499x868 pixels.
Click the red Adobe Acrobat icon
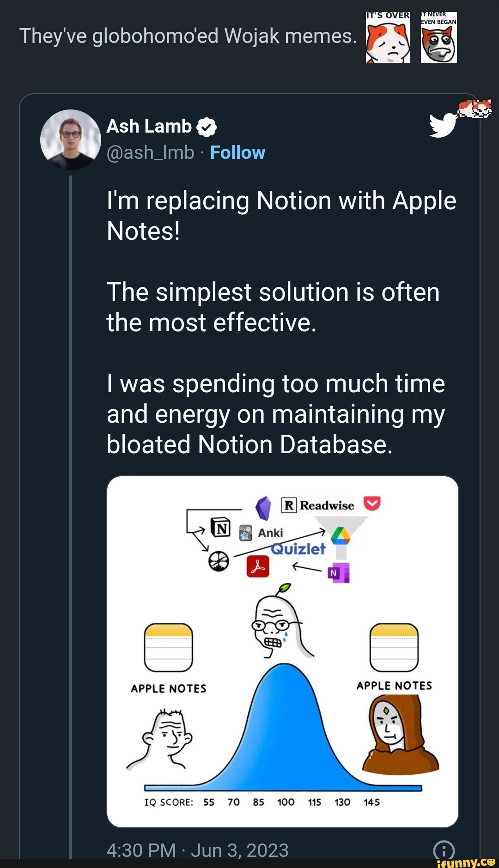[x=258, y=566]
